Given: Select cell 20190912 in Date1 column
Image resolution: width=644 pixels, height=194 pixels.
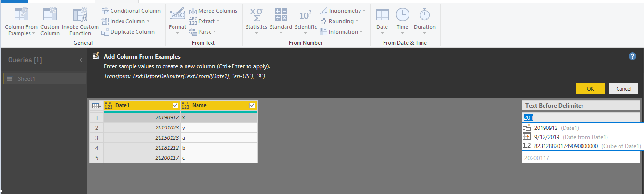Looking at the screenshot, I should (x=142, y=117).
